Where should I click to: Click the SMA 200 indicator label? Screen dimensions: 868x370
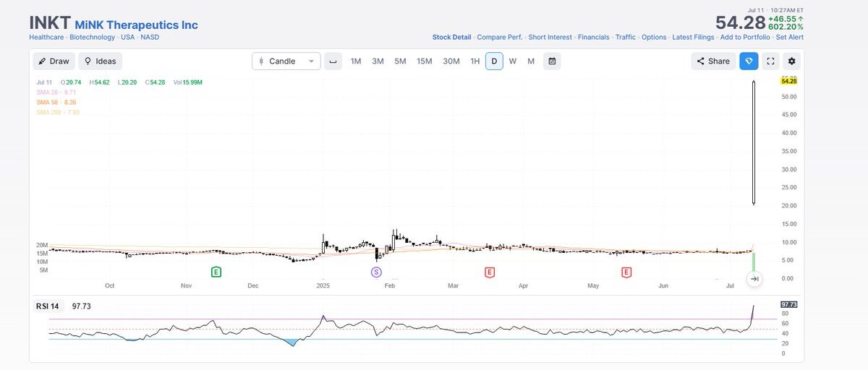coord(58,112)
